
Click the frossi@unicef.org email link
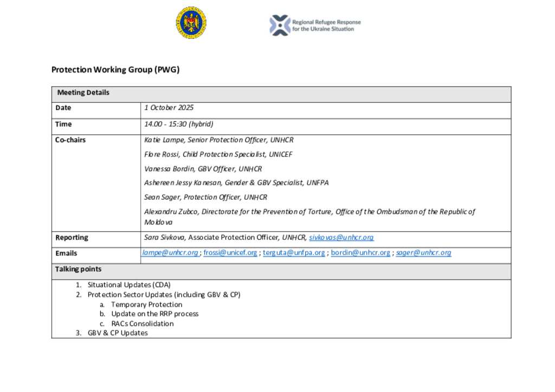click(230, 252)
